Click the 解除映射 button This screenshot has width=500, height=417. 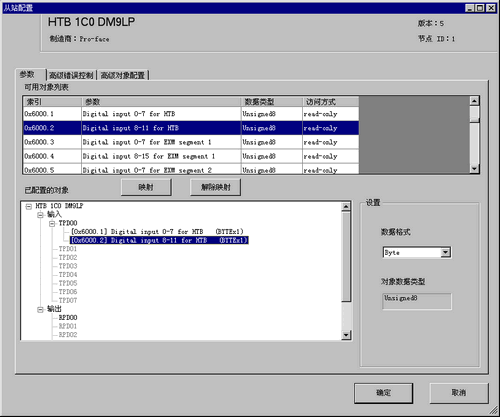tap(215, 187)
